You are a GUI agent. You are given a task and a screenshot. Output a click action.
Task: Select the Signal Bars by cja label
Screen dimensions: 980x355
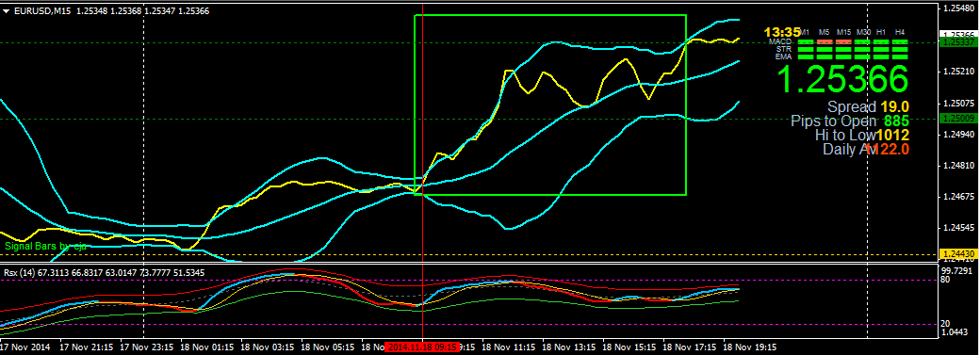45,247
